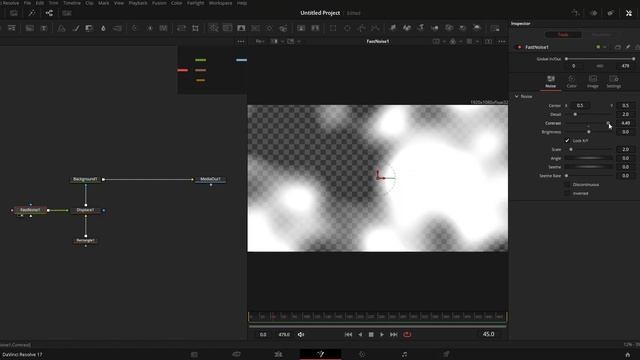
Task: Switch to the Settings tab in Inspector
Action: tap(613, 81)
